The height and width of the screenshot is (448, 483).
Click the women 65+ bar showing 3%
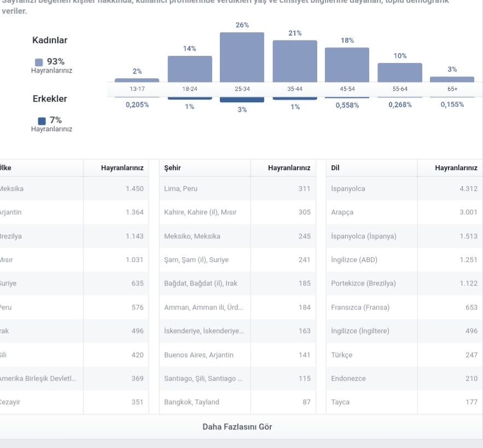click(x=452, y=79)
